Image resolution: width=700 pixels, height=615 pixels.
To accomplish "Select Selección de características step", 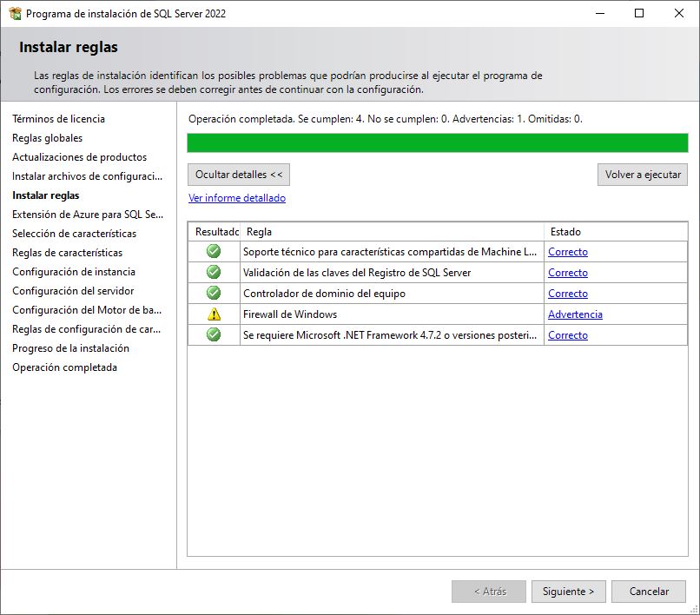I will [74, 233].
